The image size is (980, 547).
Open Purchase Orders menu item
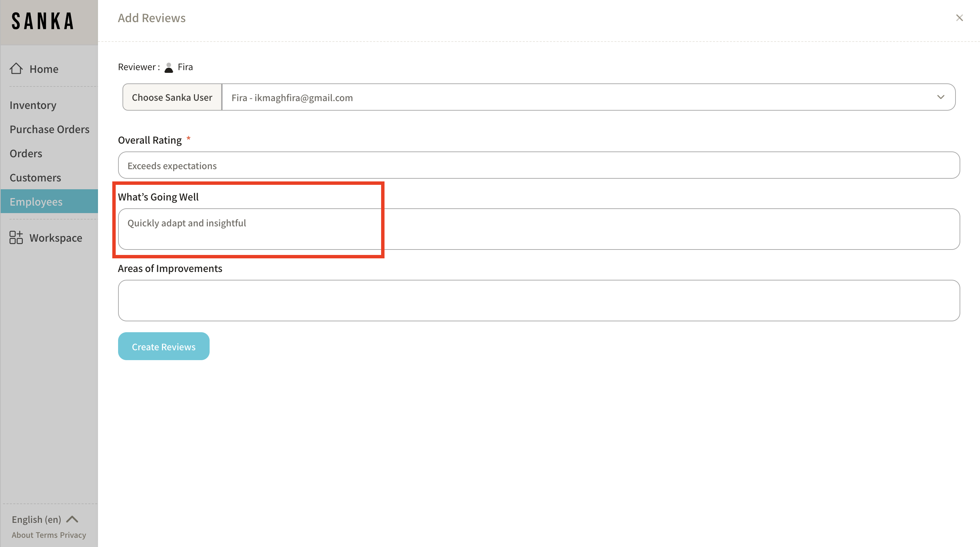click(x=49, y=129)
